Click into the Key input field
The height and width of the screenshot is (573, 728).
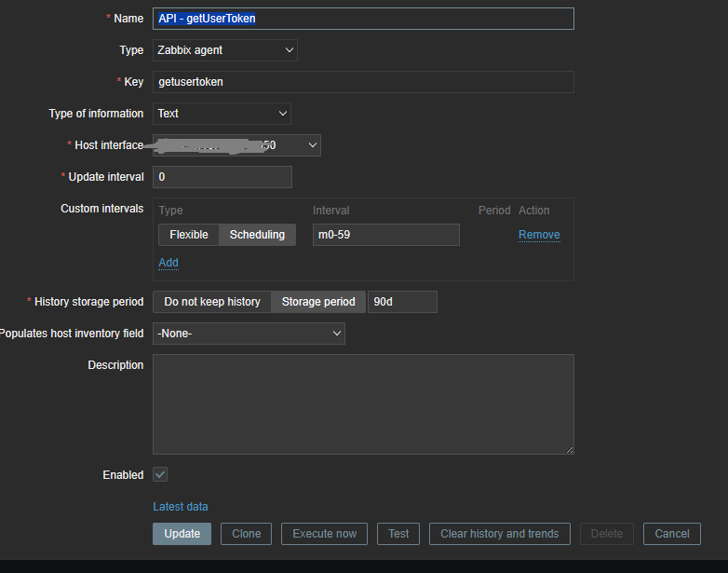click(x=363, y=82)
